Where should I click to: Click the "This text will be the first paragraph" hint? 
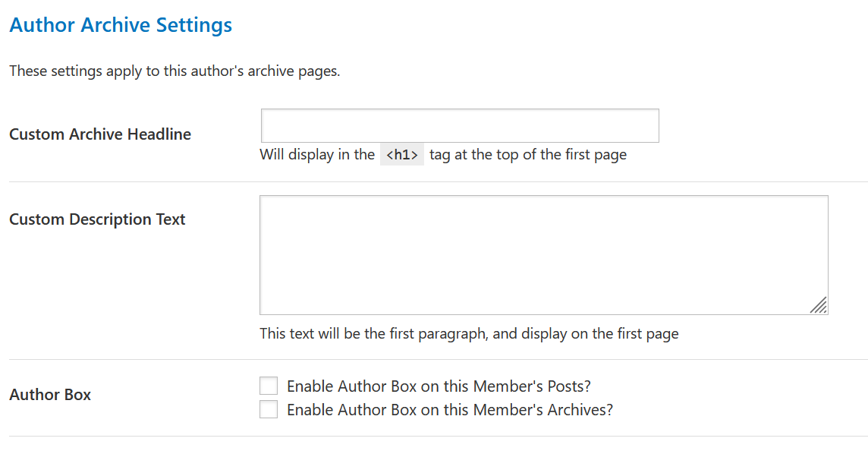point(469,333)
